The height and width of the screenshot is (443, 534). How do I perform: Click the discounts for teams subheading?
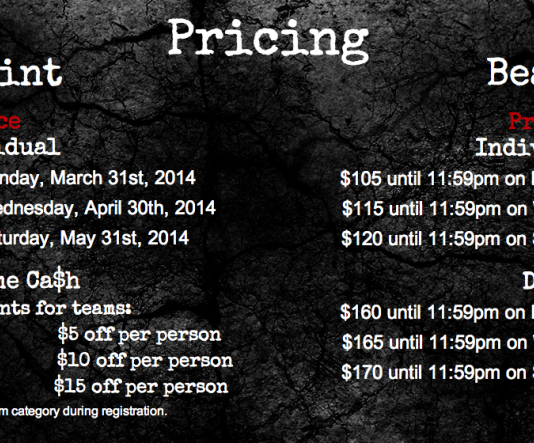(66, 308)
